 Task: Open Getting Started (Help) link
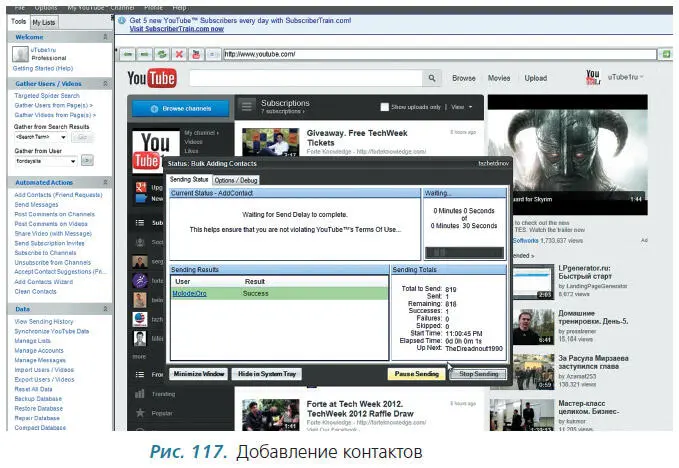click(43, 68)
